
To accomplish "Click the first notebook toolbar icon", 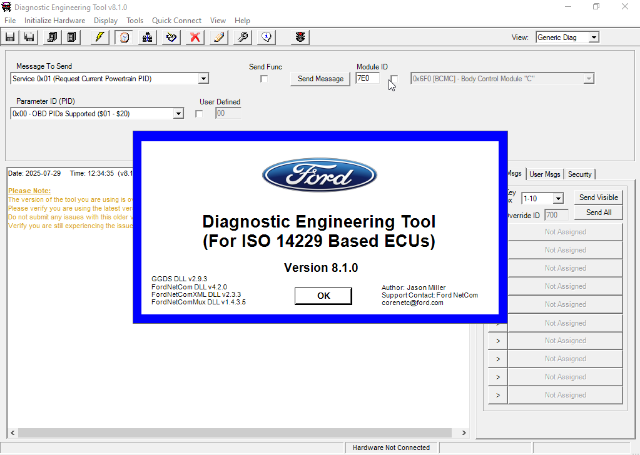I will click(x=52, y=37).
